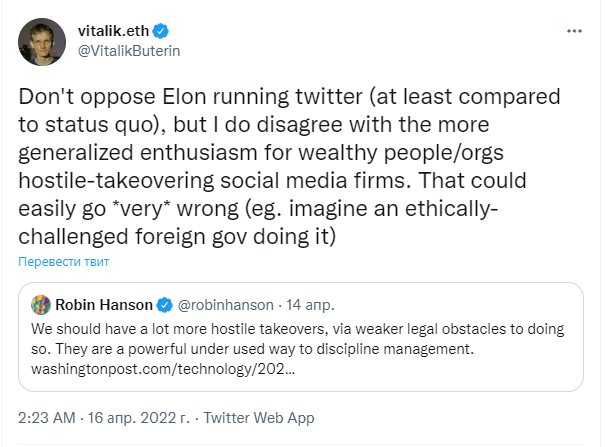Click the @robinhanson handle
The image size is (605, 447).
point(225,305)
